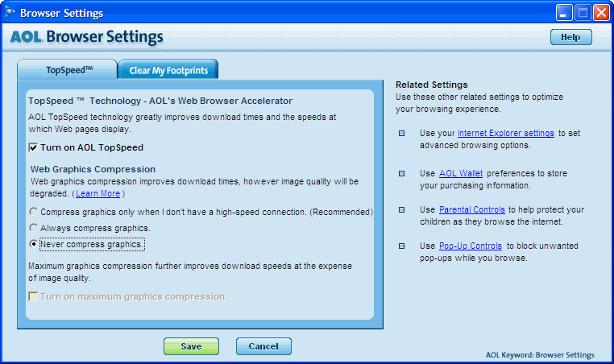Click the TopSpeed Technology heading text
This screenshot has width=614, height=364.
click(x=160, y=101)
